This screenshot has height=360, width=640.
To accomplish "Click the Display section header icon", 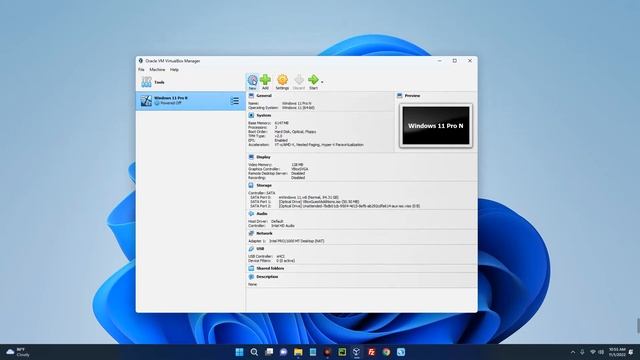I will (x=251, y=157).
